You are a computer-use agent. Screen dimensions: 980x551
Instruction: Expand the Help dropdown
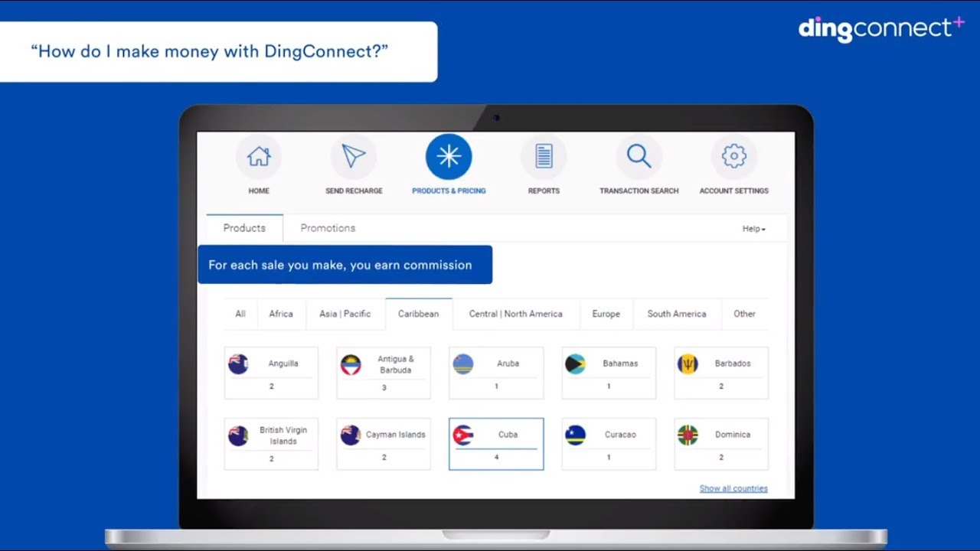[753, 229]
